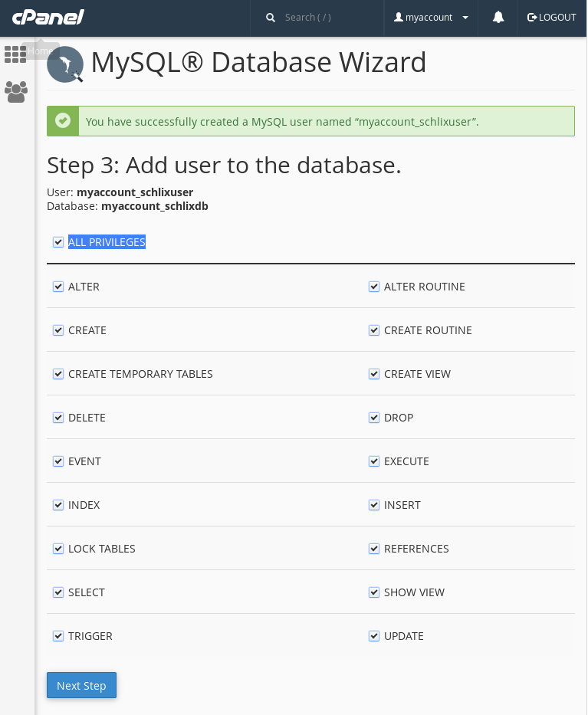Expand the myaccount user dropdown
588x715 pixels.
pyautogui.click(x=432, y=18)
